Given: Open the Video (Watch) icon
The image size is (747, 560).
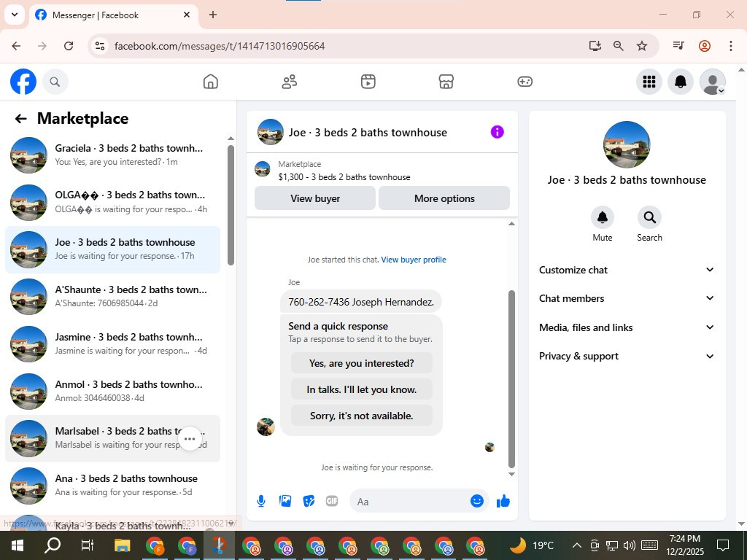Looking at the screenshot, I should pos(368,82).
